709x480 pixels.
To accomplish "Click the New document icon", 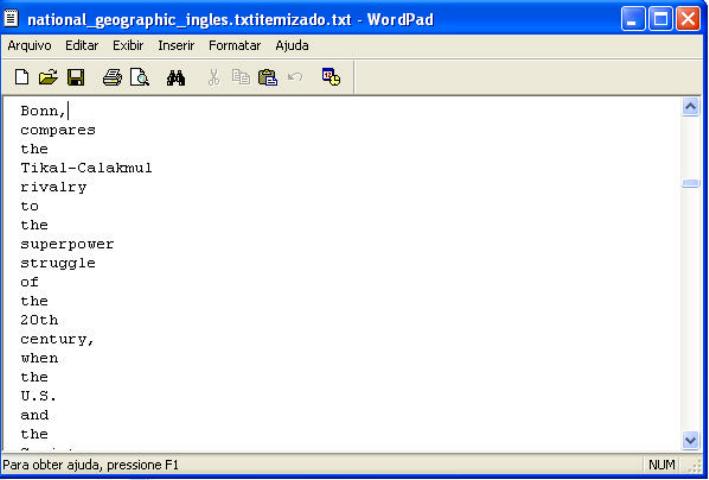I will [21, 75].
